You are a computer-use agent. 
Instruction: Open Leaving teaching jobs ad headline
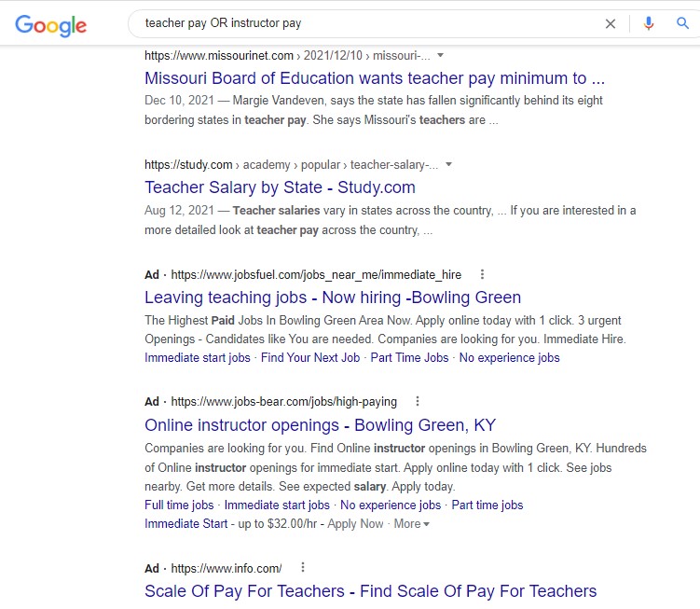[333, 298]
